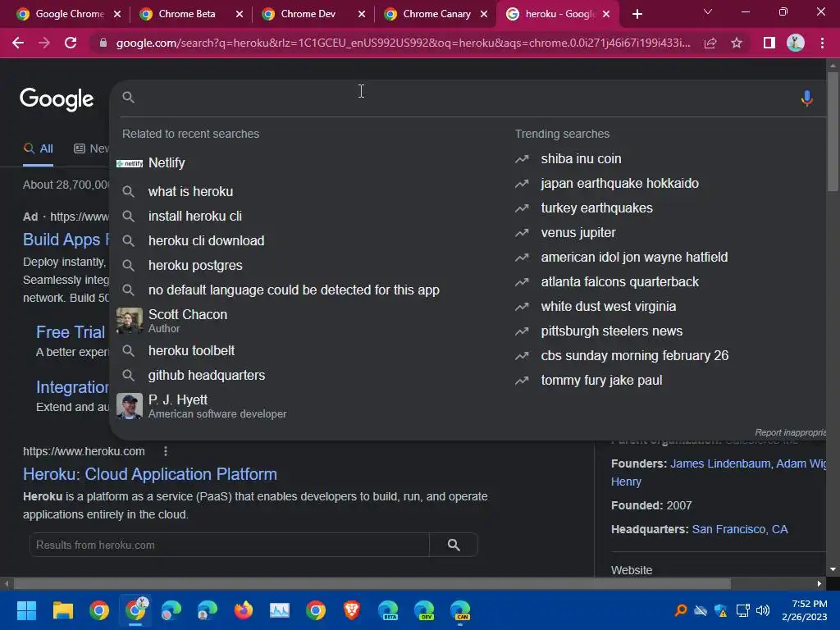
Task: Click the Chrome back arrow button
Action: click(18, 43)
